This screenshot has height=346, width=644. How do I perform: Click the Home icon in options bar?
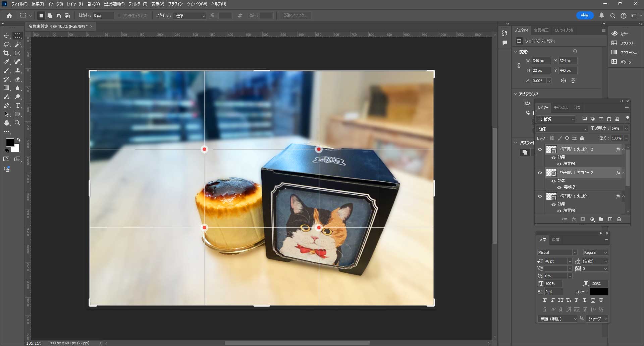tap(9, 15)
